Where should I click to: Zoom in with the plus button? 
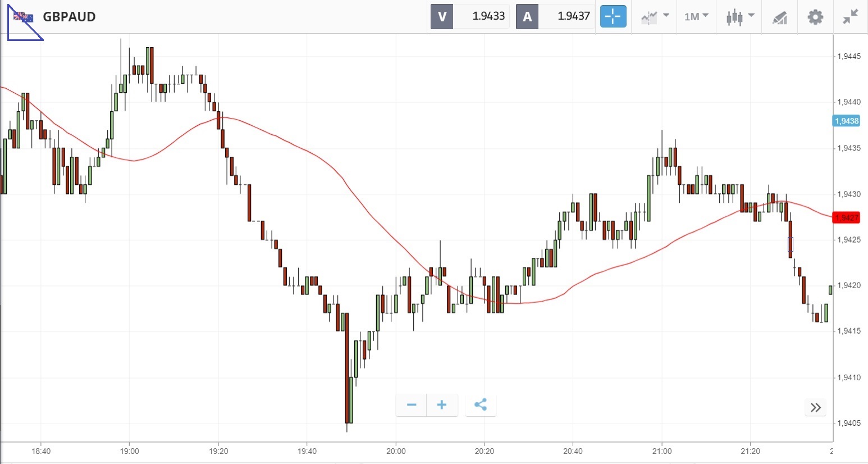pos(442,405)
